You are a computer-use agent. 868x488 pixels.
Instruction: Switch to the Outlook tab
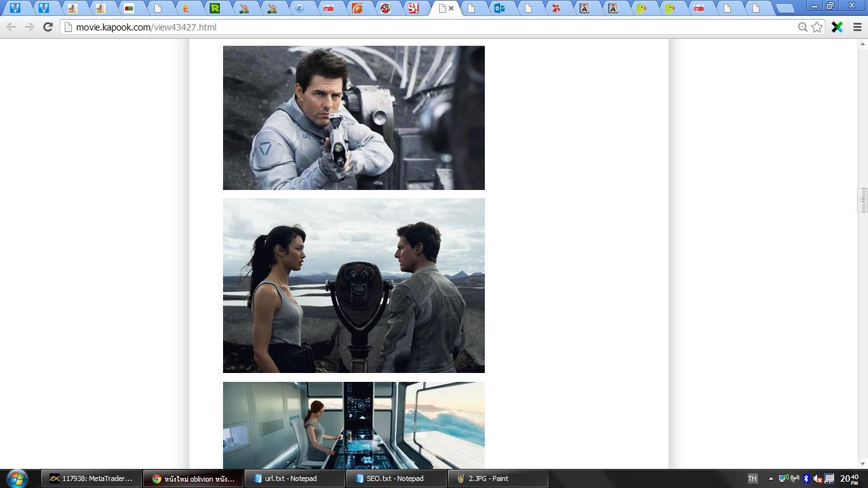tap(499, 8)
